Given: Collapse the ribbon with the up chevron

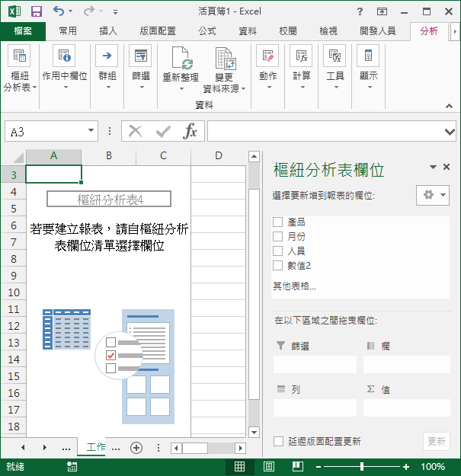Looking at the screenshot, I should coord(449,106).
